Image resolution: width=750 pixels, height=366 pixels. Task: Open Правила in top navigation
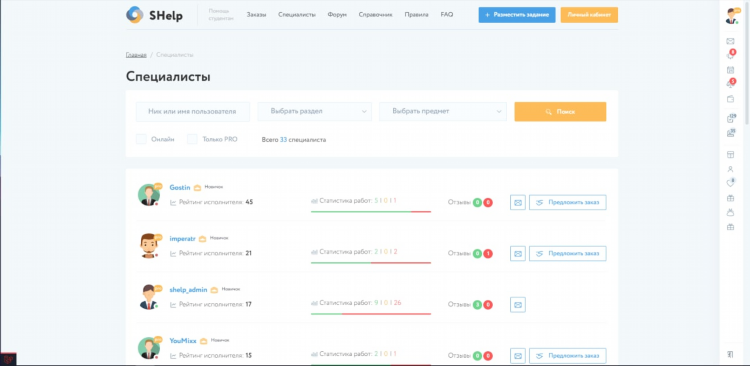coord(417,15)
